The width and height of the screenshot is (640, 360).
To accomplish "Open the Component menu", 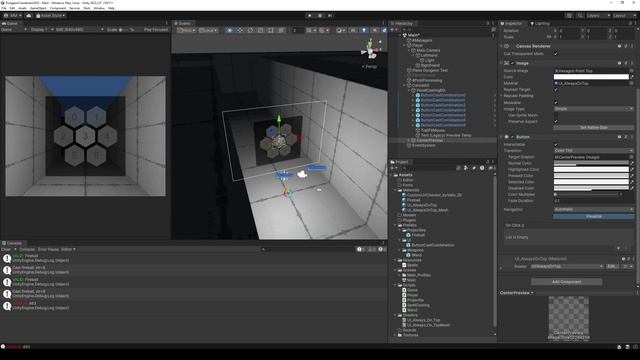I will coord(58,8).
